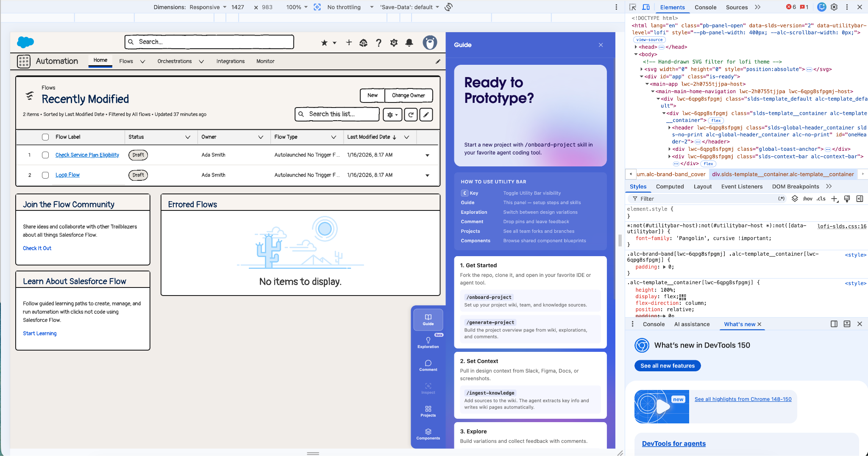Toggle DevTools element inspector picker
The width and height of the screenshot is (868, 456).
pos(633,7)
